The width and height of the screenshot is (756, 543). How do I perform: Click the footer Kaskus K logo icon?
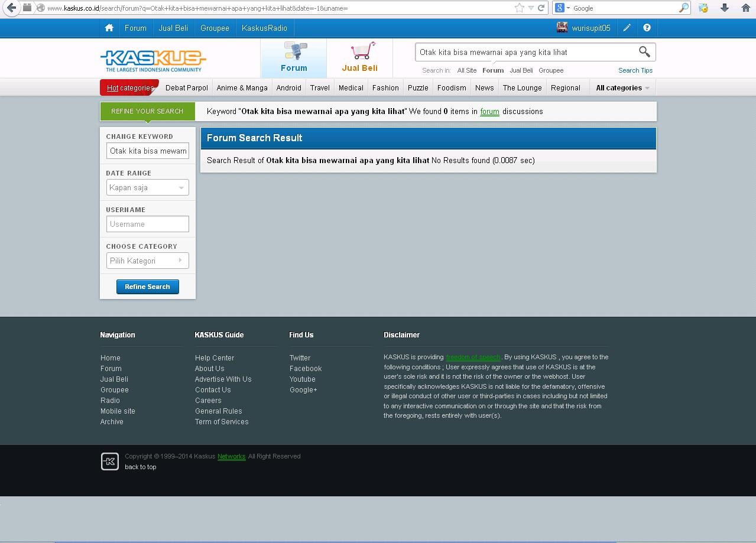coord(109,461)
